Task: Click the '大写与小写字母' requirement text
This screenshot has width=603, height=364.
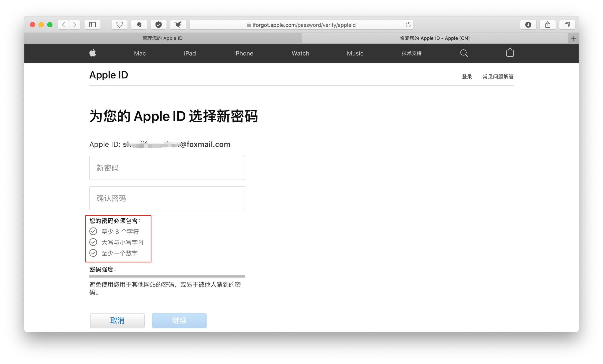Action: (x=123, y=242)
